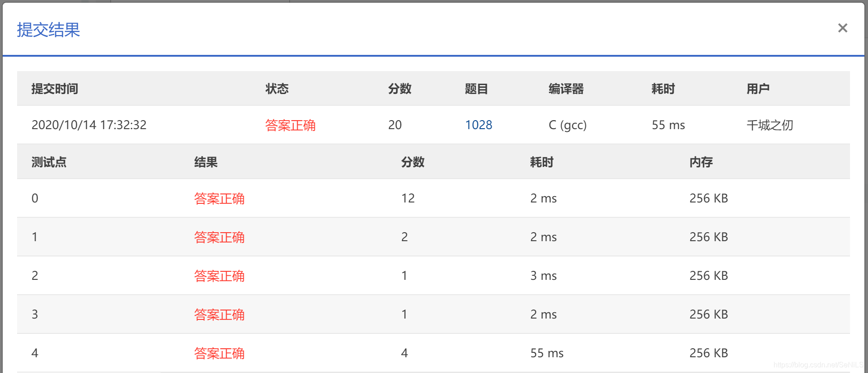
Task: Click the 提交时间 column header
Action: click(55, 89)
